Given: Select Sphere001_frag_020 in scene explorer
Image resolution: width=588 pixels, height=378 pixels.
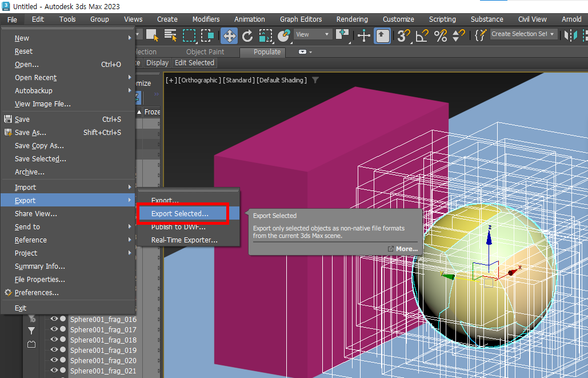Looking at the screenshot, I should click(103, 360).
